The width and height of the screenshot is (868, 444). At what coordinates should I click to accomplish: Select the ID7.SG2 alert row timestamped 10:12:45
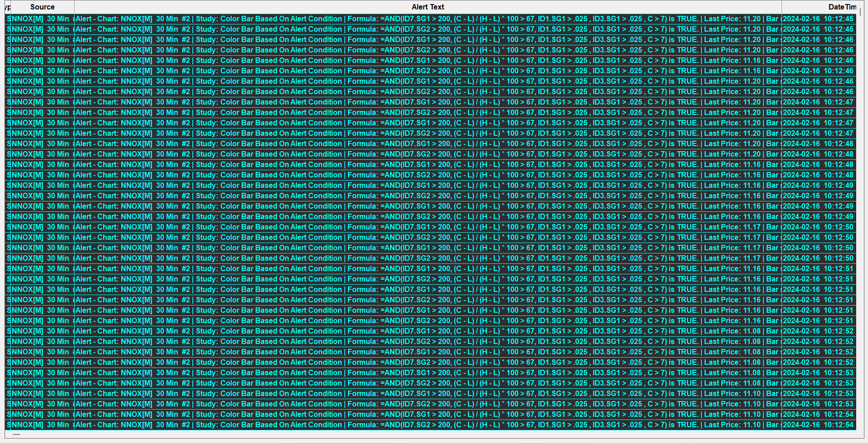(430, 29)
